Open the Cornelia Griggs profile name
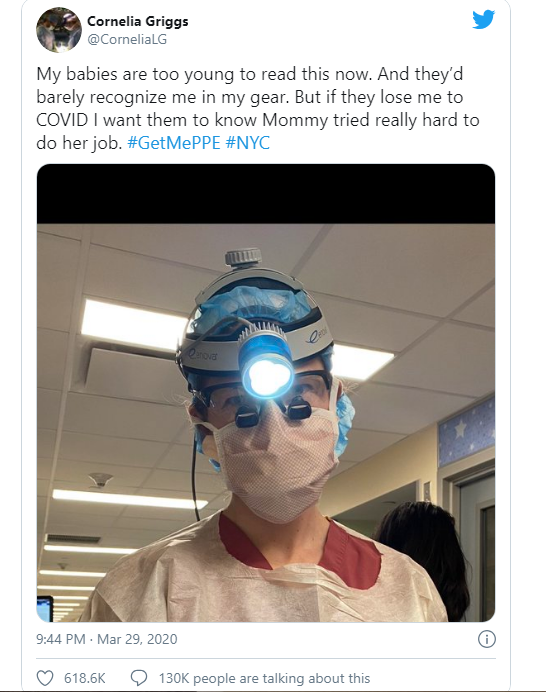The width and height of the screenshot is (546, 692). pyautogui.click(x=138, y=21)
